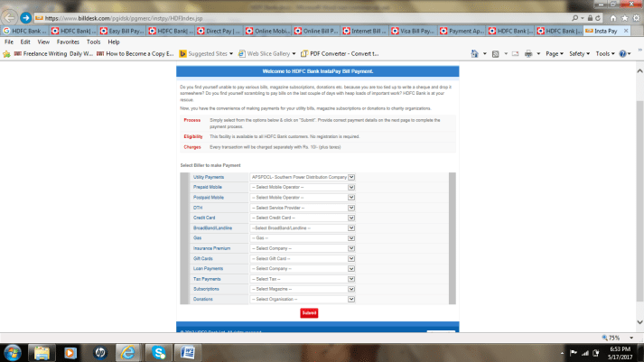Click the Internet Explorer taskbar icon
Screen dimensions: 644x362
tap(127, 353)
